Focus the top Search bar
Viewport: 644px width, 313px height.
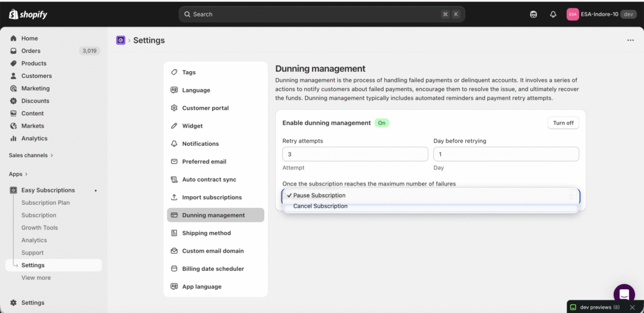tap(321, 14)
